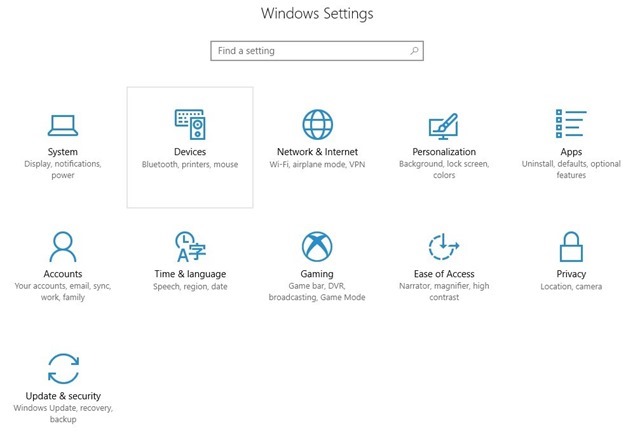Image resolution: width=640 pixels, height=433 pixels.
Task: Select the Personalization paintbrush icon
Action: tap(443, 126)
